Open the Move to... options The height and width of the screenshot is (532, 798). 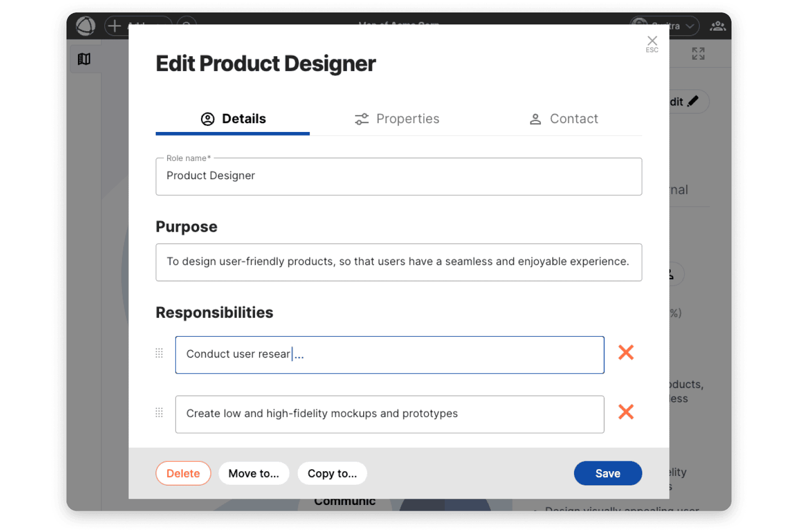(254, 473)
